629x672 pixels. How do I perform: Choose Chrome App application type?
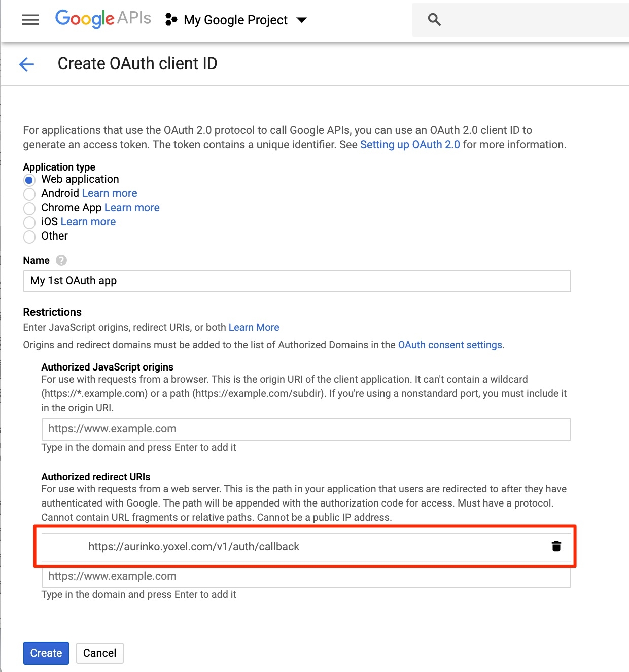(x=29, y=208)
